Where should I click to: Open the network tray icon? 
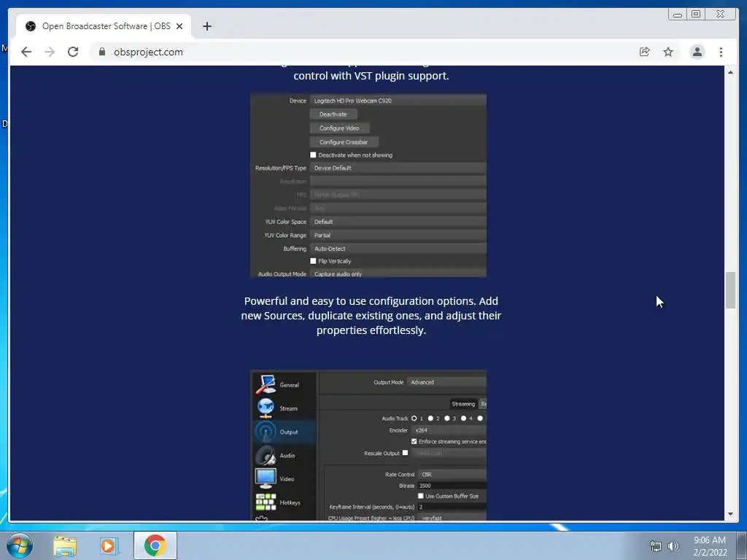(656, 546)
